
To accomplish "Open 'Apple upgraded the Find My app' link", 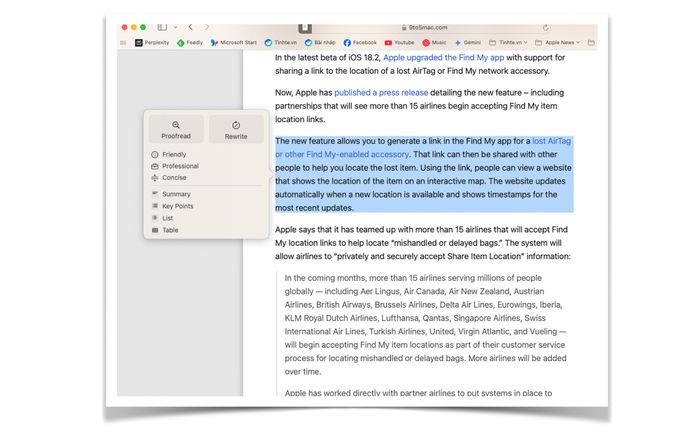I will tap(443, 58).
